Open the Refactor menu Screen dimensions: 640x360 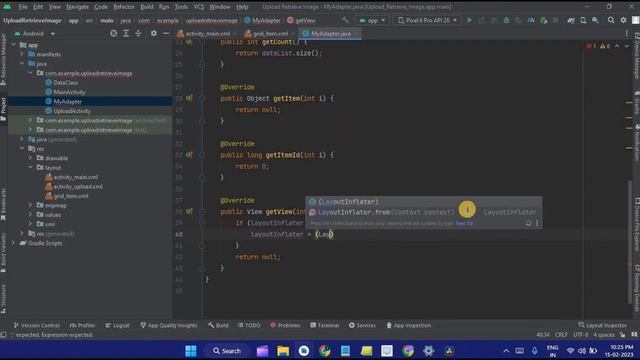coord(124,7)
